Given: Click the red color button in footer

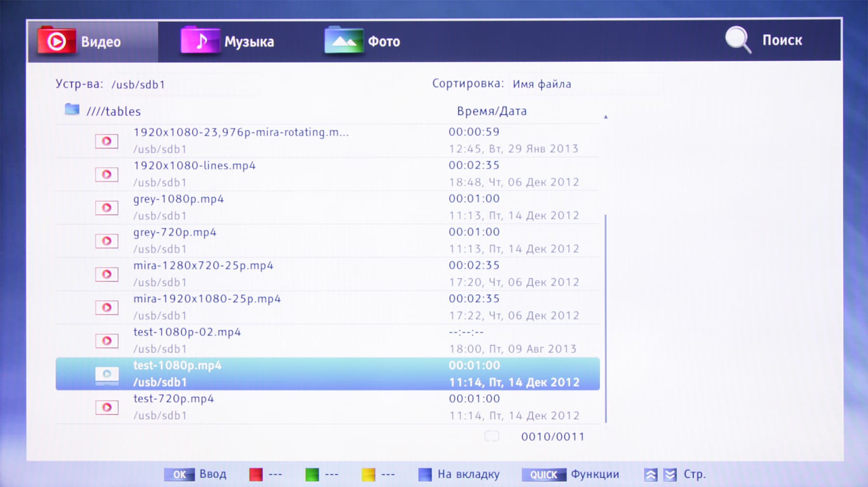Looking at the screenshot, I should [256, 474].
